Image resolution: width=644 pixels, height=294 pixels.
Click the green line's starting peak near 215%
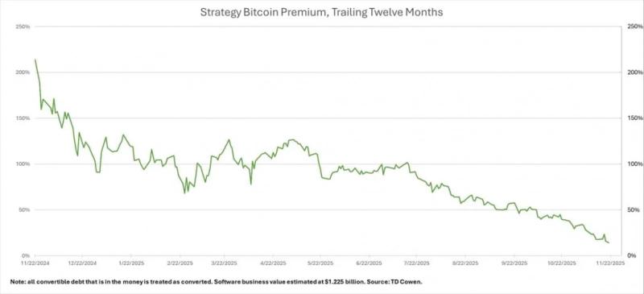[x=35, y=60]
